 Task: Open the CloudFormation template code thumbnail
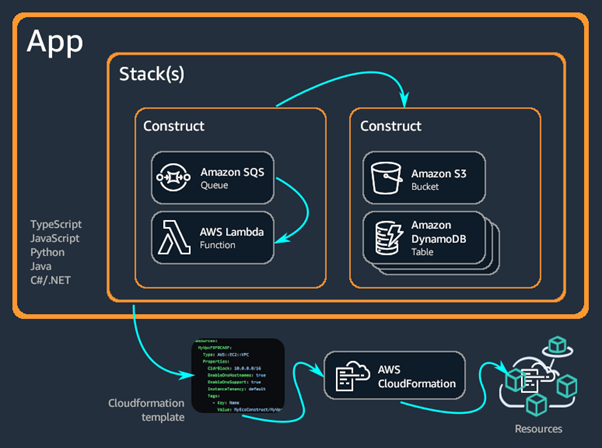point(233,375)
